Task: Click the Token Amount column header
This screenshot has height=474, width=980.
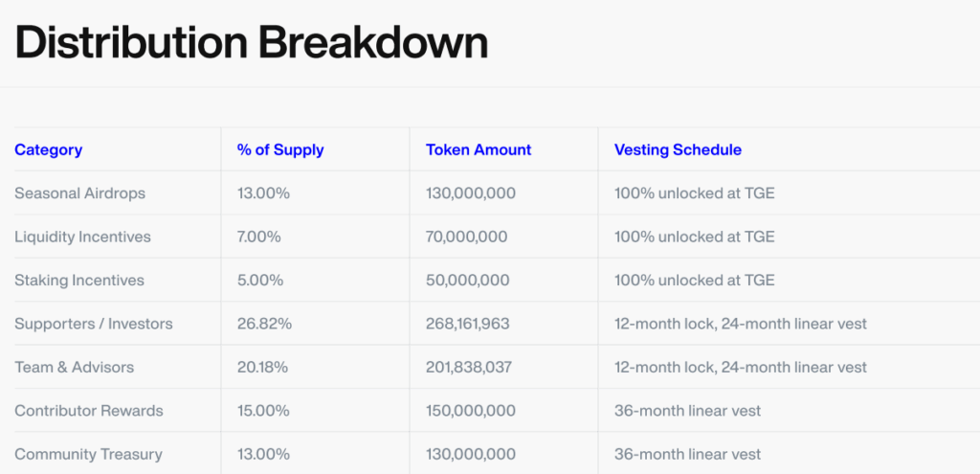Action: [x=479, y=149]
